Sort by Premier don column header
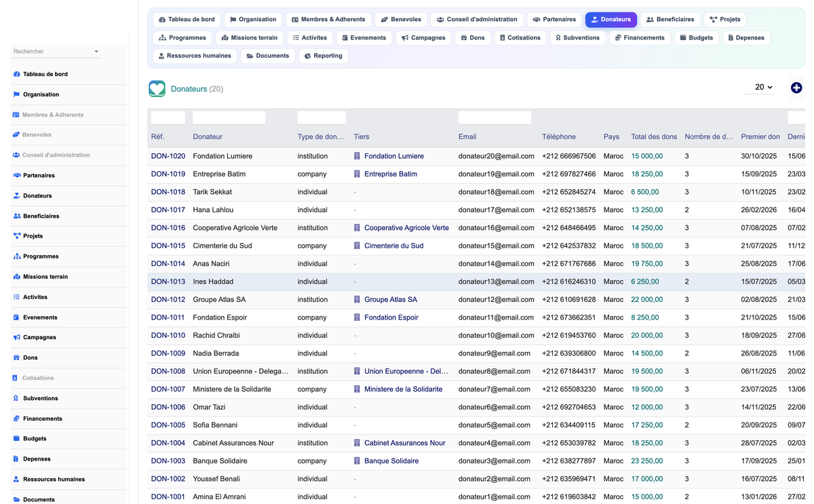The image size is (814, 504). [x=760, y=137]
